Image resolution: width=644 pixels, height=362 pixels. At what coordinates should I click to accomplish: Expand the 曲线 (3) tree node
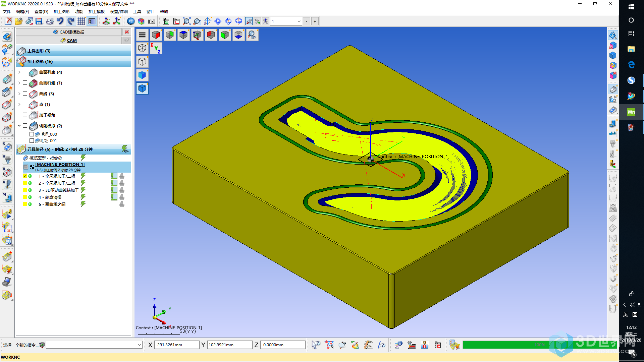pos(19,94)
